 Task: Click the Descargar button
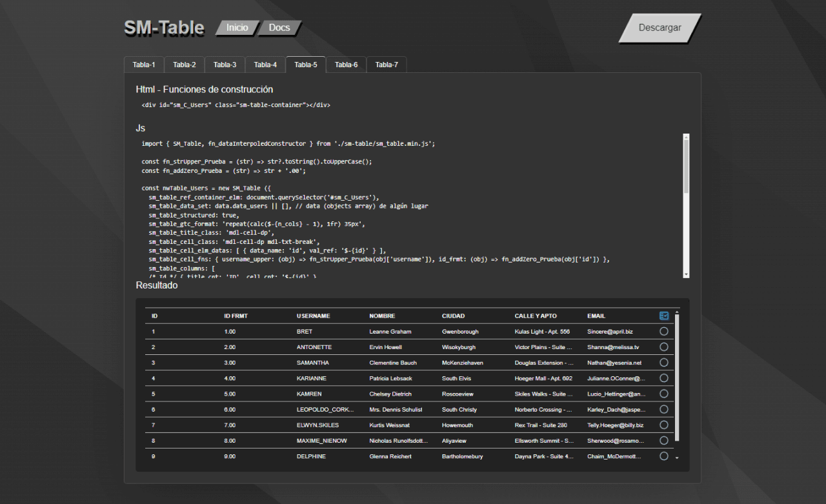[x=660, y=28]
